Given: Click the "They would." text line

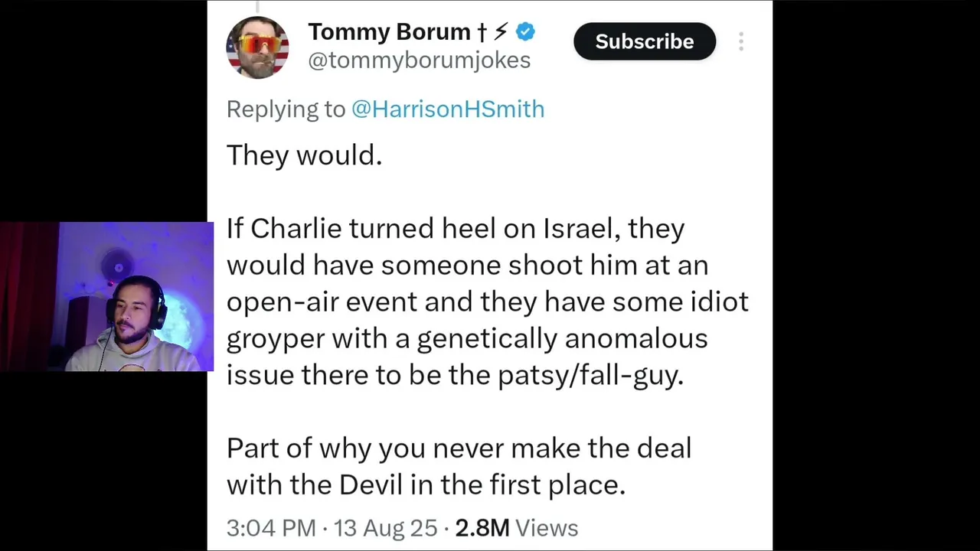Looking at the screenshot, I should pyautogui.click(x=304, y=155).
